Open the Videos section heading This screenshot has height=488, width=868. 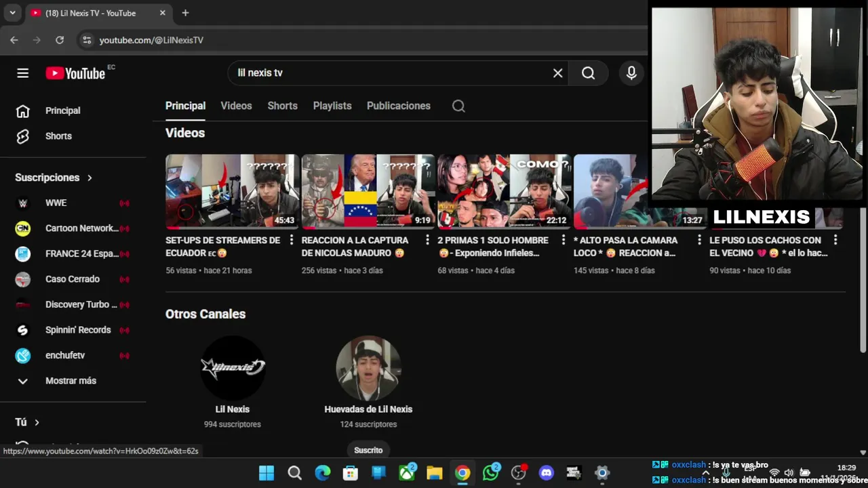point(185,133)
